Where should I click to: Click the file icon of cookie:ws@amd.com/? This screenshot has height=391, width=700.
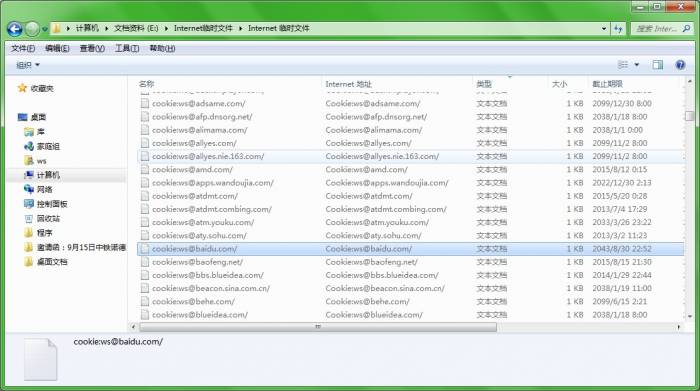[x=145, y=170]
